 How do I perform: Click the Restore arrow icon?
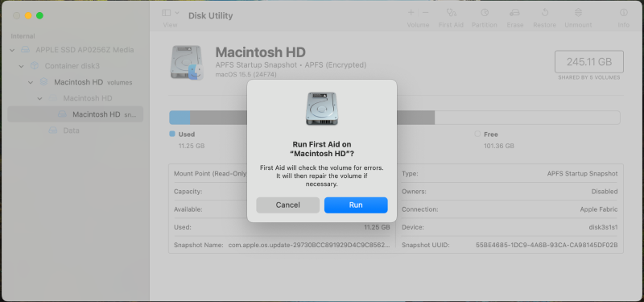coord(545,13)
